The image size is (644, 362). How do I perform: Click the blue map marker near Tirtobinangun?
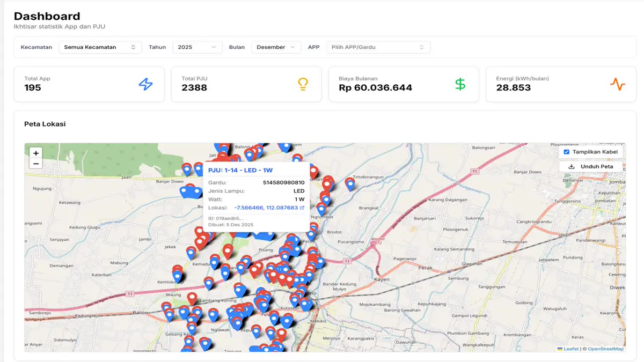[350, 184]
